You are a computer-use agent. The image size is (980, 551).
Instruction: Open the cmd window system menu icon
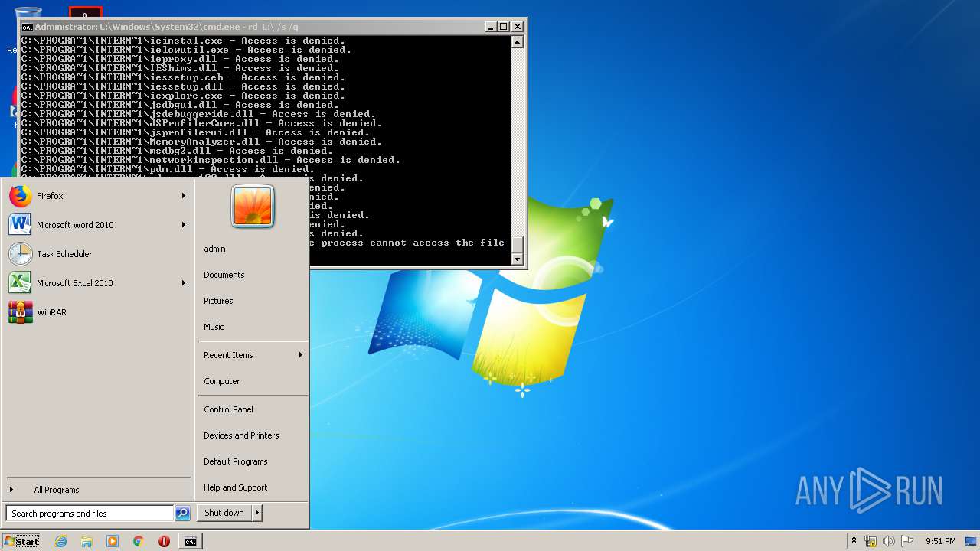tap(27, 27)
